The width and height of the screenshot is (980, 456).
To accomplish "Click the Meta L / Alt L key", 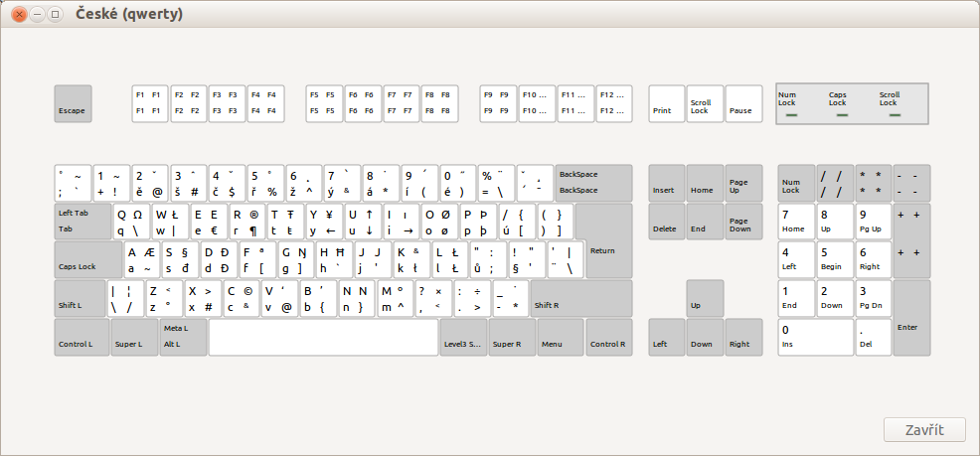I will (183, 338).
